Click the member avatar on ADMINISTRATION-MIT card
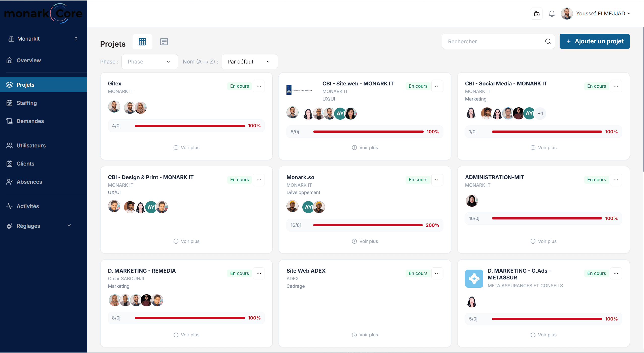The image size is (644, 353). click(x=472, y=201)
